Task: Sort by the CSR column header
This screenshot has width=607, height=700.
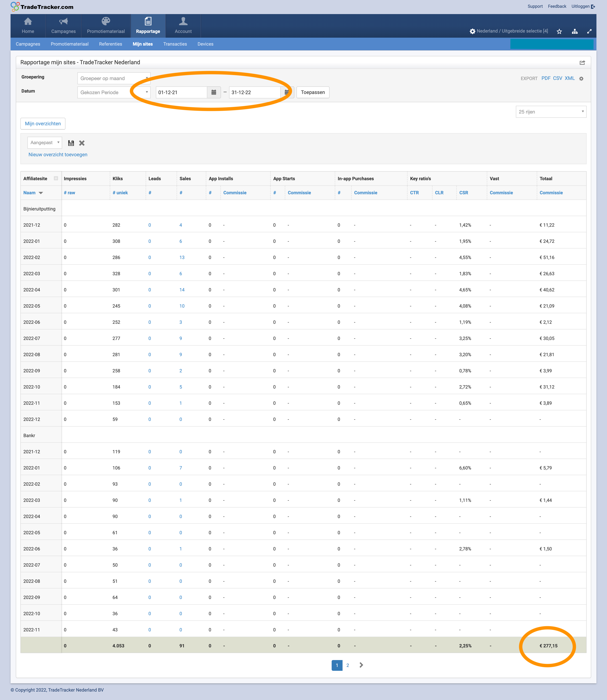Action: coord(463,193)
